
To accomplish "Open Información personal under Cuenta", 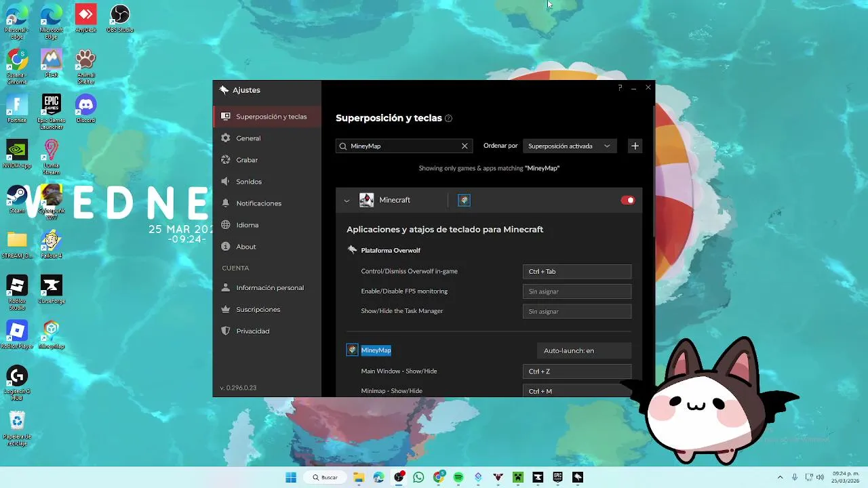I will coord(267,287).
